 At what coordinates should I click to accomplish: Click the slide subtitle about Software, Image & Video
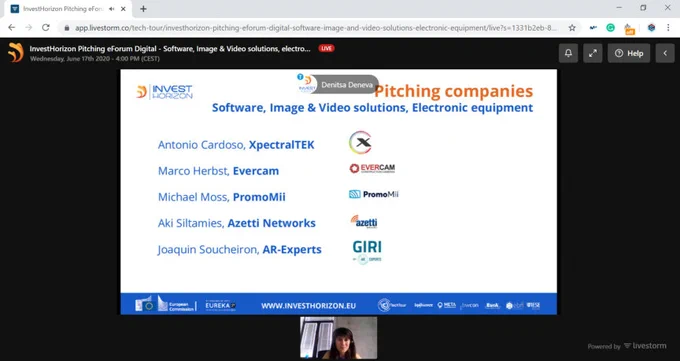point(372,108)
